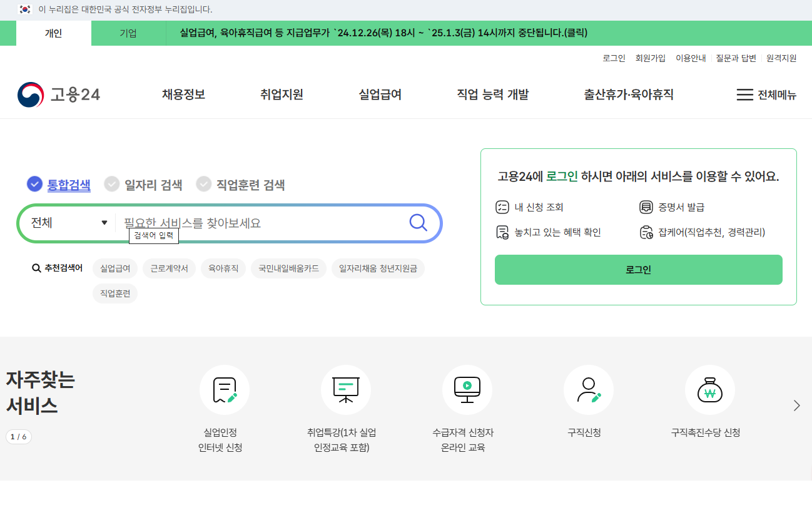Open the 실업급여 menu
This screenshot has height=505, width=812.
coord(378,94)
